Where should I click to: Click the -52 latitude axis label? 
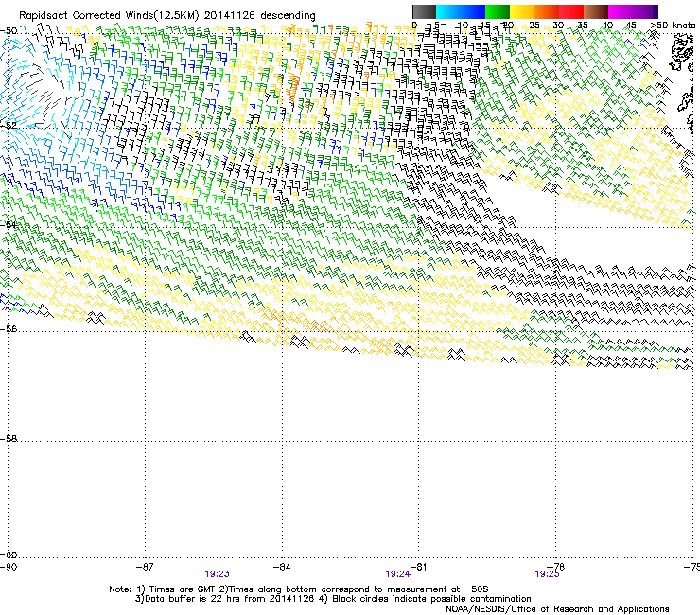[x=9, y=126]
